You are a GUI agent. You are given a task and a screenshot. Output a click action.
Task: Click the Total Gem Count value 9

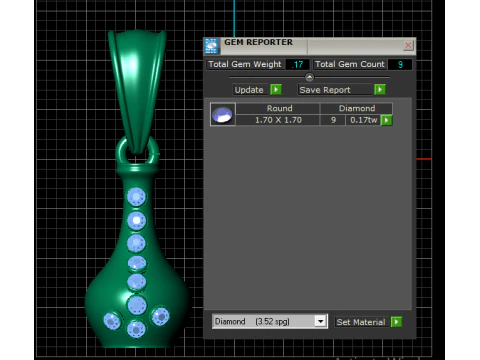[x=400, y=64]
